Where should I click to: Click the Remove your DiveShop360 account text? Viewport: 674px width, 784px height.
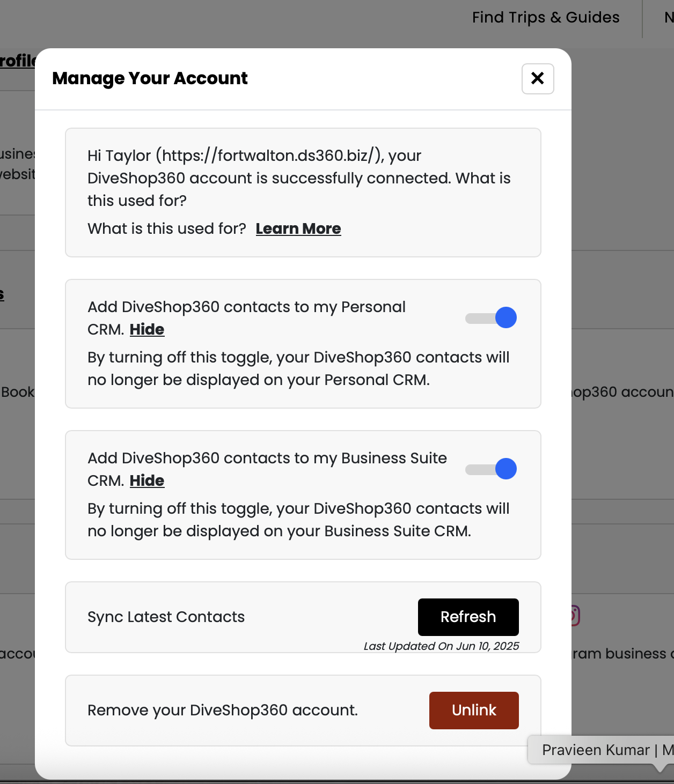(x=222, y=711)
